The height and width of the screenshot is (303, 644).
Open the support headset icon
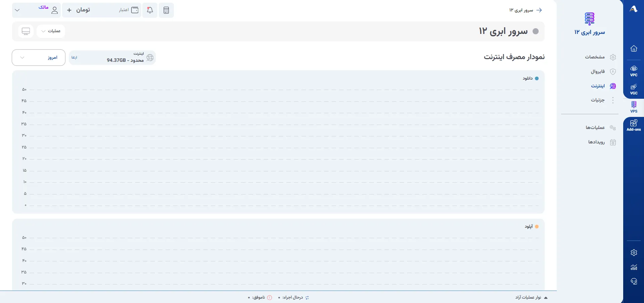pyautogui.click(x=634, y=282)
